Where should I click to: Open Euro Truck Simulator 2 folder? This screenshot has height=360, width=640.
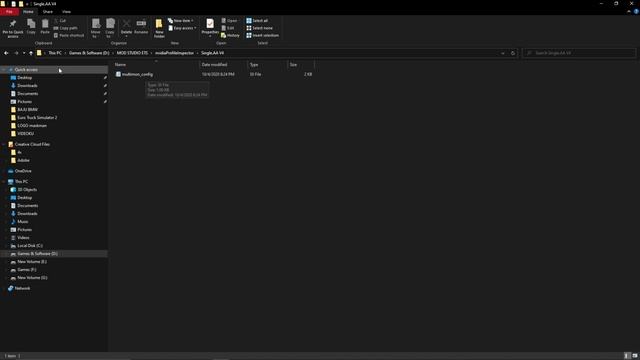coord(37,118)
